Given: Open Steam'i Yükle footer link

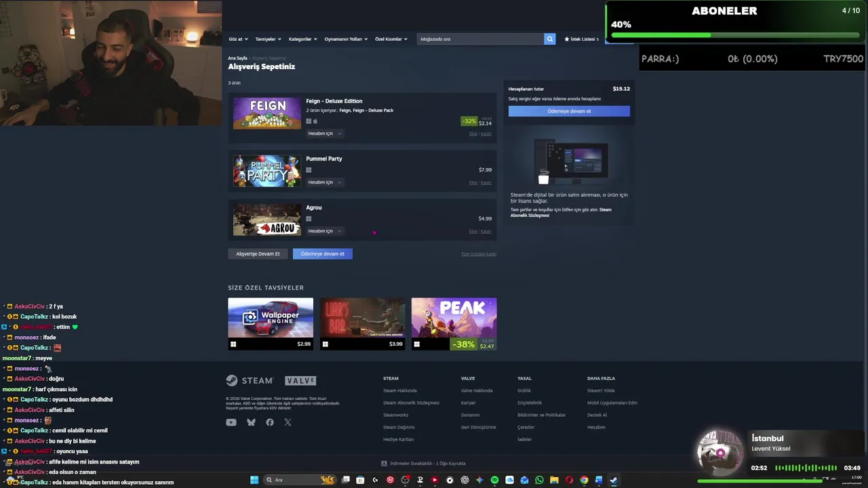Looking at the screenshot, I should click(x=601, y=390).
